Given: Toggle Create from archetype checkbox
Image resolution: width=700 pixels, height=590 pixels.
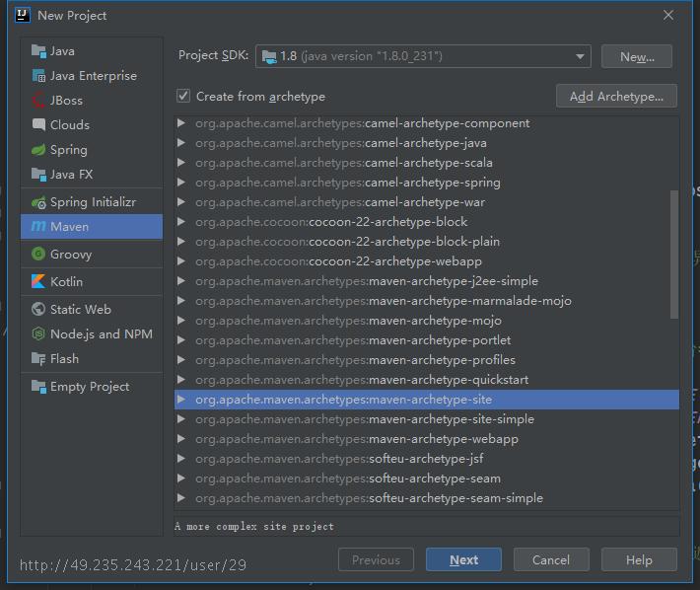Looking at the screenshot, I should pyautogui.click(x=183, y=96).
